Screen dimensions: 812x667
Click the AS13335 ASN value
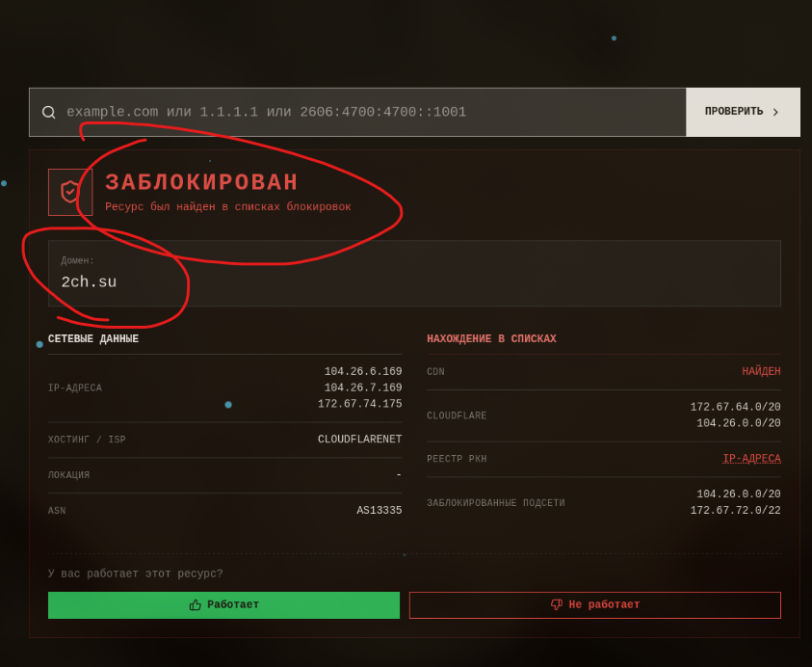pyautogui.click(x=380, y=511)
